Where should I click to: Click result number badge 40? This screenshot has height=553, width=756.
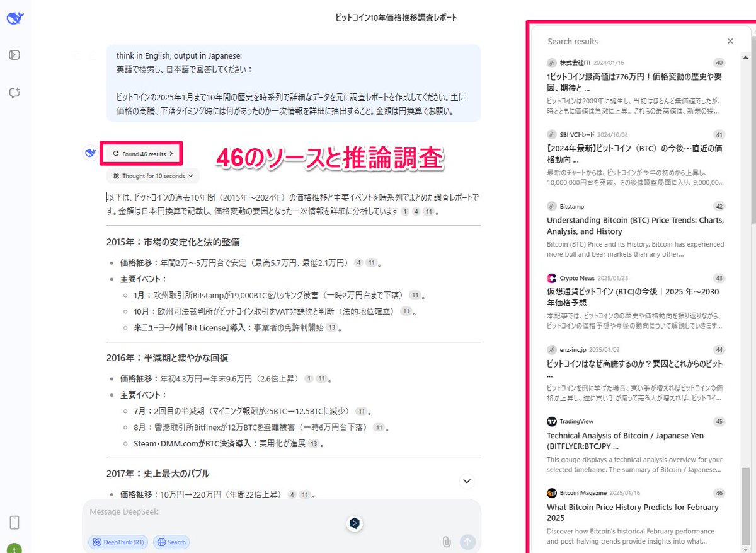[719, 63]
